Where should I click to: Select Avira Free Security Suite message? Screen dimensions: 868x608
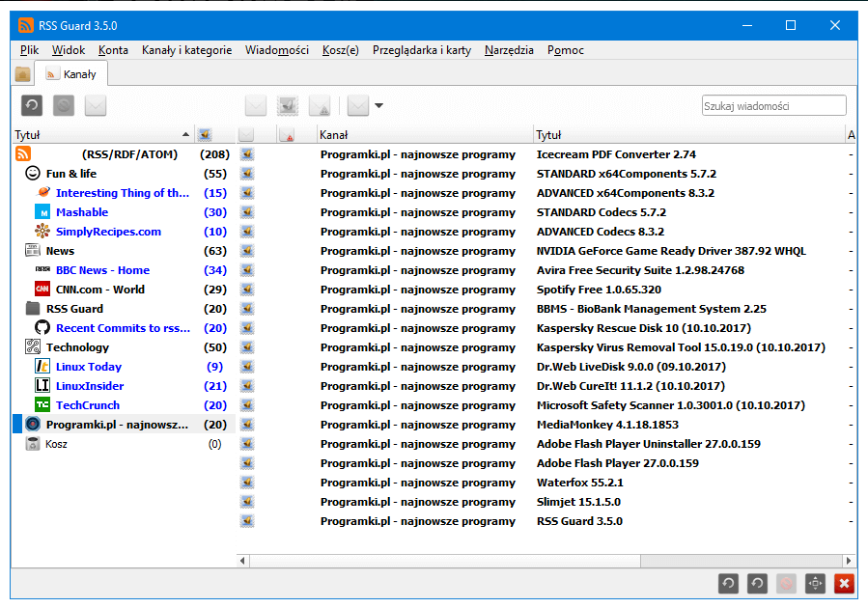(x=640, y=270)
